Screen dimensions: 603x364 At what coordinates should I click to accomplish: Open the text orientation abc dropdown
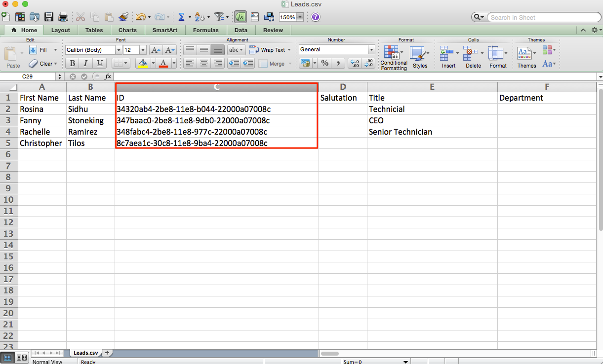point(236,50)
